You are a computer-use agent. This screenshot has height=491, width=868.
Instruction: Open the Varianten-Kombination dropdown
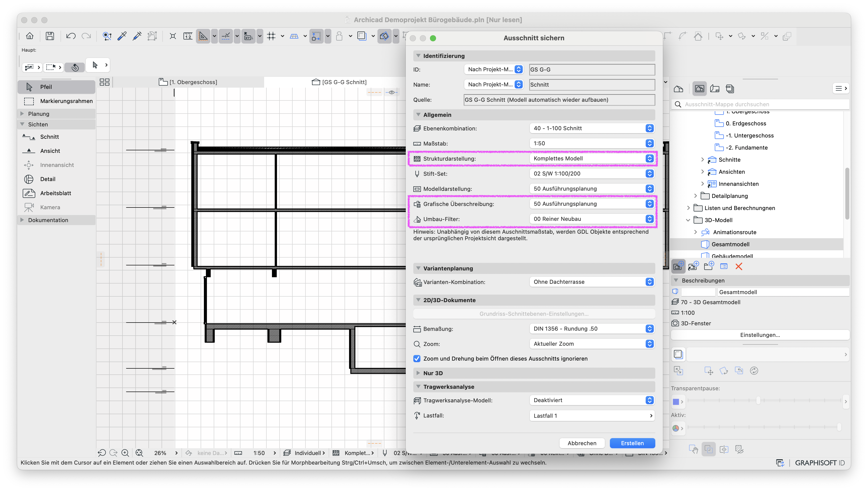click(x=592, y=282)
